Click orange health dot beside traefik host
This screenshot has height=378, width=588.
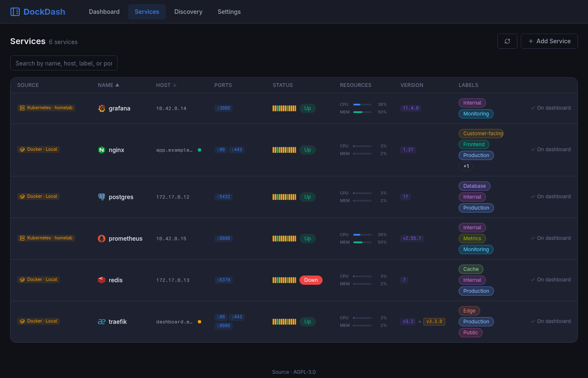click(199, 322)
